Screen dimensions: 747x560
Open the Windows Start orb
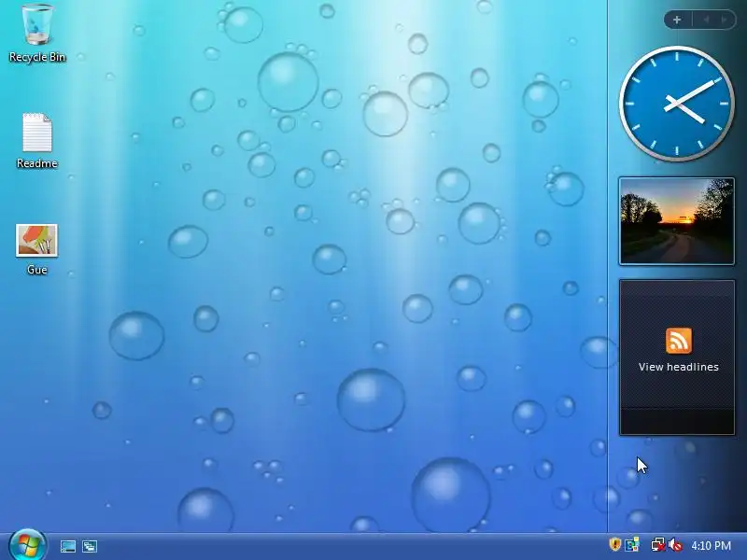(27, 545)
